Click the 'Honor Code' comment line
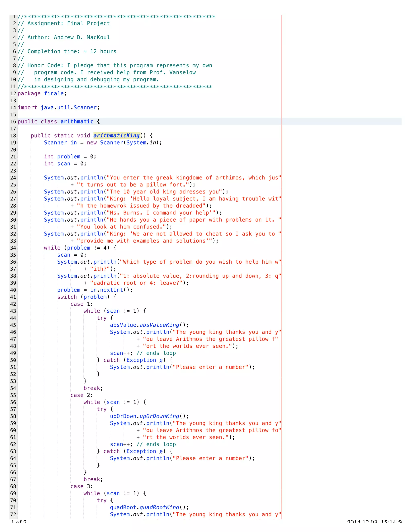This screenshot has height=532, width=411. coord(115,65)
